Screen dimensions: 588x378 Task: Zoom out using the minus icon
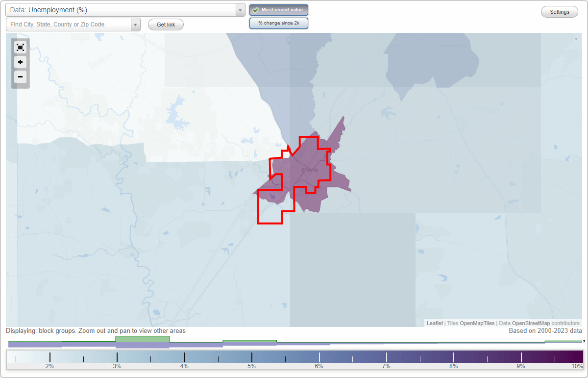(20, 76)
